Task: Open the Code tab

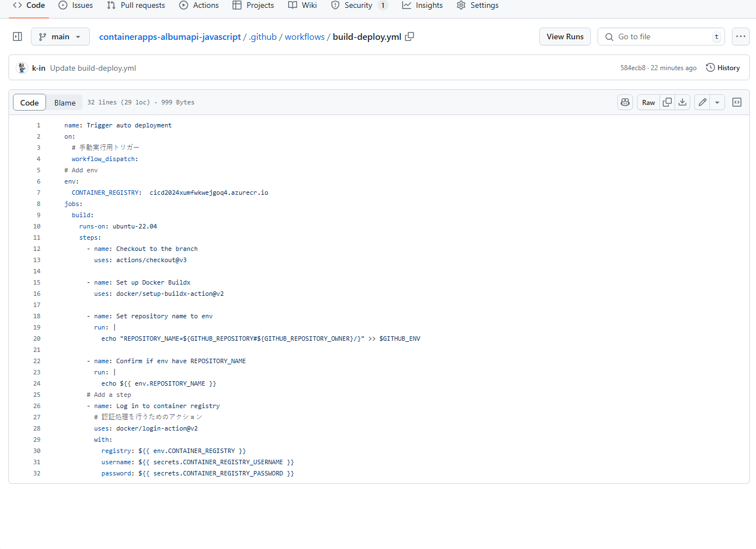Action: 29,6
